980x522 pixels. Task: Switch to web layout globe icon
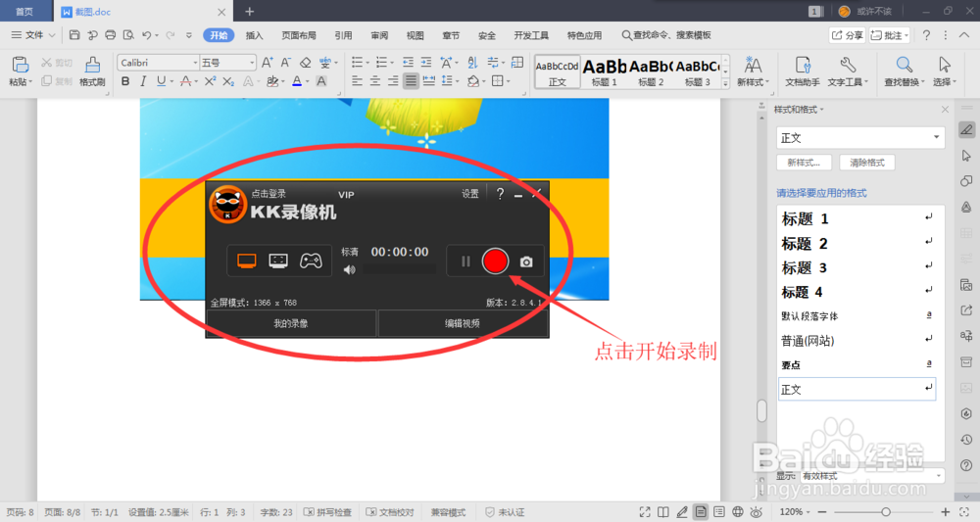(738, 512)
